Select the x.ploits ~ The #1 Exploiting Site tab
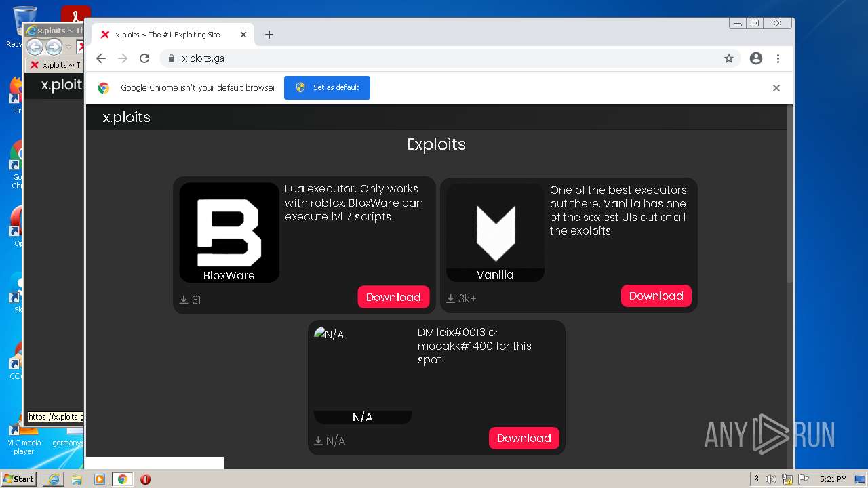The image size is (868, 488). click(173, 35)
